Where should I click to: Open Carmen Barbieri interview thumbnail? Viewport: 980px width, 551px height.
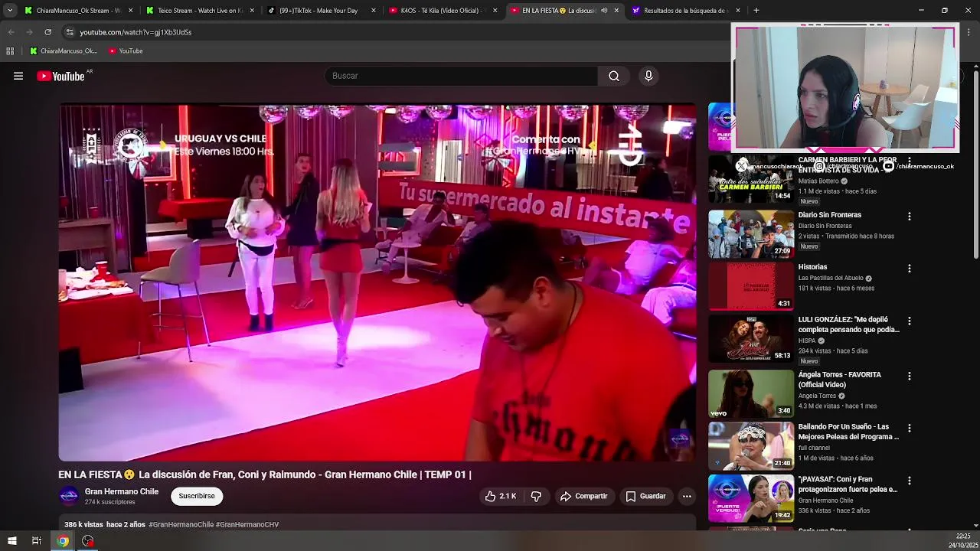tap(751, 178)
